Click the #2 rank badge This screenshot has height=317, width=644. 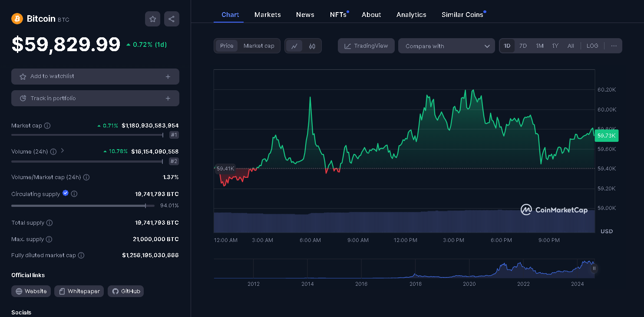coord(174,161)
